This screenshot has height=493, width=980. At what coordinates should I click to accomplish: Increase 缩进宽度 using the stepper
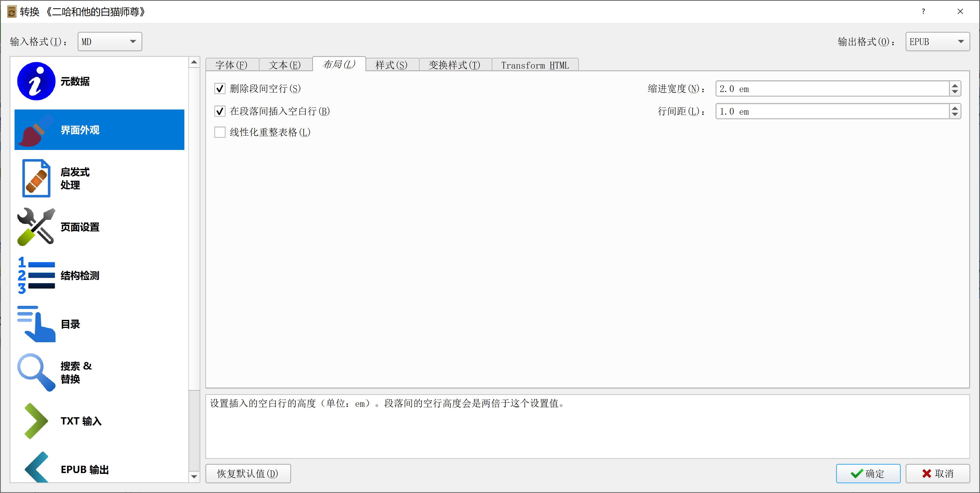pyautogui.click(x=955, y=85)
